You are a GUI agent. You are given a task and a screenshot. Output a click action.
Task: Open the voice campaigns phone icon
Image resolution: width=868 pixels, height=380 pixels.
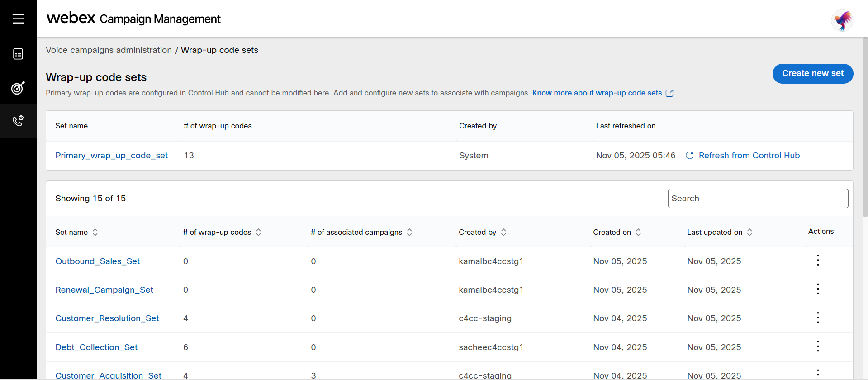tap(18, 121)
